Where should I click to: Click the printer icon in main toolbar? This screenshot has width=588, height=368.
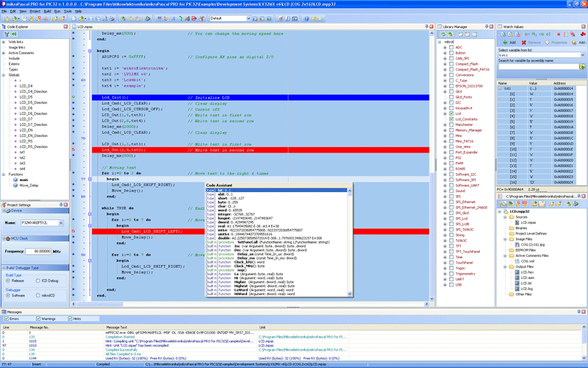[x=112, y=18]
